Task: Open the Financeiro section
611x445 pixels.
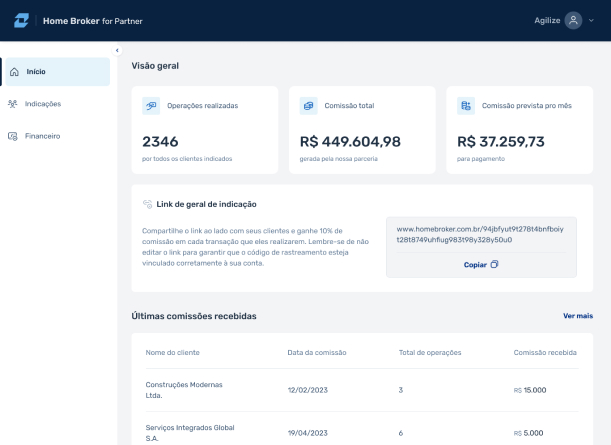Action: click(x=43, y=136)
